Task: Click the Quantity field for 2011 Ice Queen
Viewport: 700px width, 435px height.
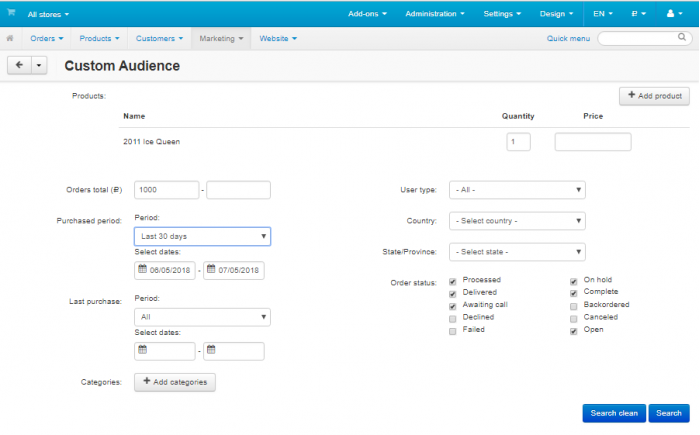Action: point(518,142)
